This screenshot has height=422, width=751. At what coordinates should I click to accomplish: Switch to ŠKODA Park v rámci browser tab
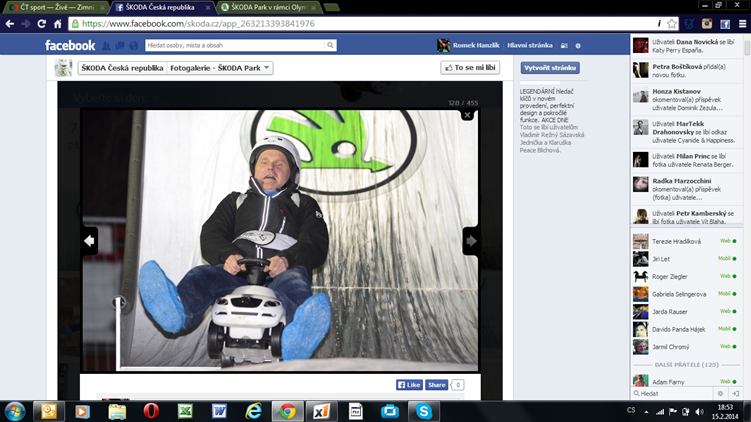click(268, 7)
